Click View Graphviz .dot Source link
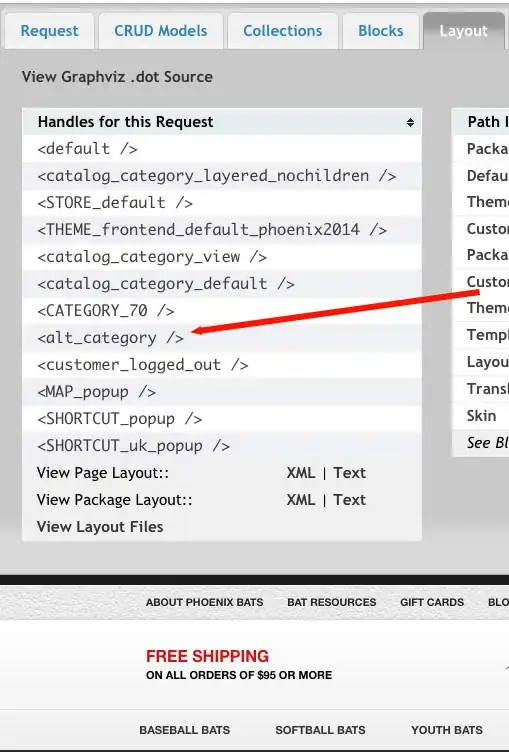This screenshot has width=509, height=752. tap(117, 77)
